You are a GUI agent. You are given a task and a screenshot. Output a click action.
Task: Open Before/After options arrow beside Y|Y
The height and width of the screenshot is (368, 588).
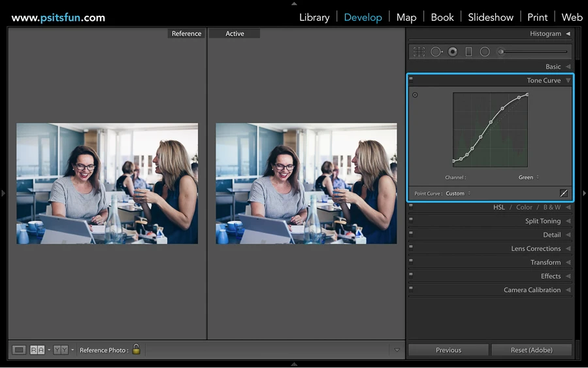(x=73, y=350)
